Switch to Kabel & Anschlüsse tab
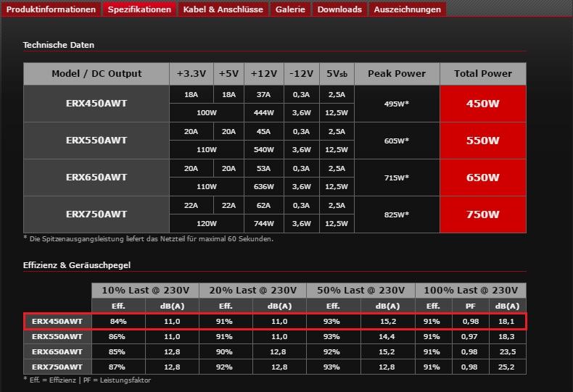Image resolution: width=573 pixels, height=392 pixels. click(x=223, y=9)
